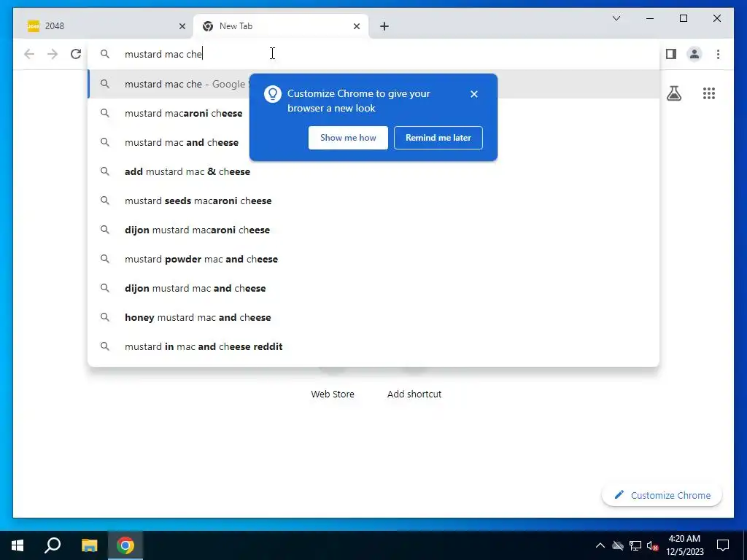Open the network tray icon
The height and width of the screenshot is (560, 747).
coord(635,545)
